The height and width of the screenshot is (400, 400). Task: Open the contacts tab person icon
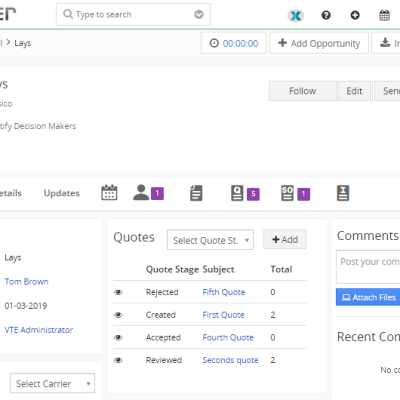coord(141,192)
